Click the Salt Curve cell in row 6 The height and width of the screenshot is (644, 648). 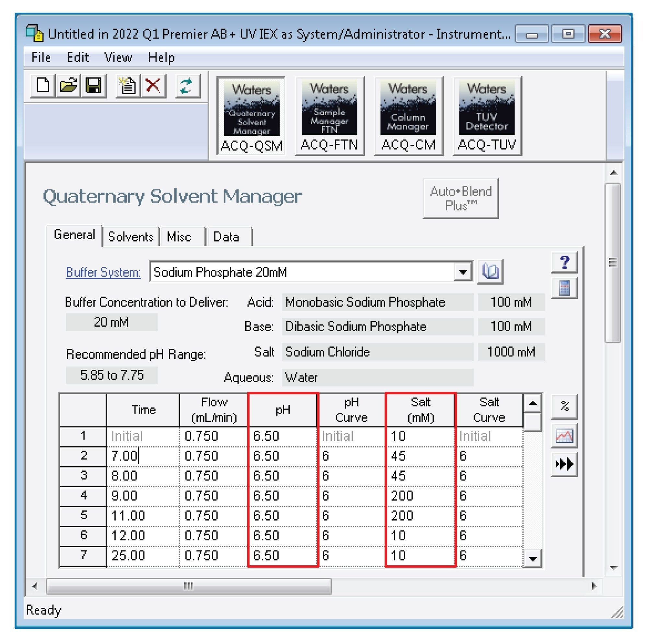pos(489,536)
